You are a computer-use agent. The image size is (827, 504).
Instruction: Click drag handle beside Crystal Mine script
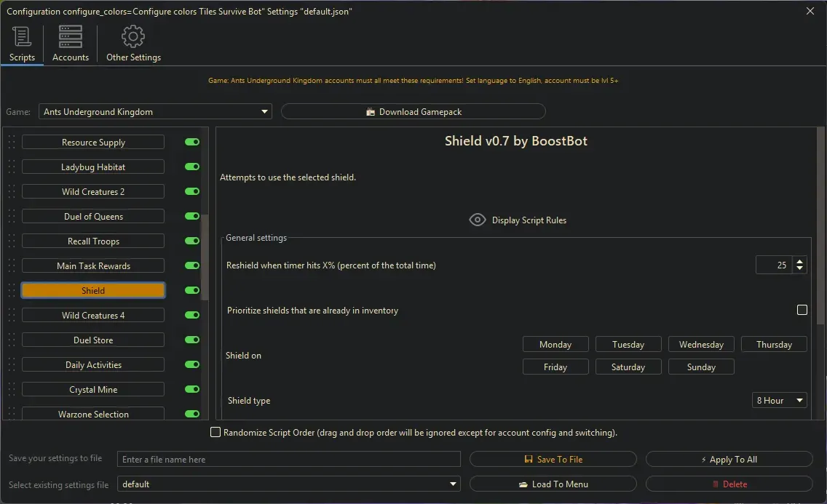click(x=11, y=390)
